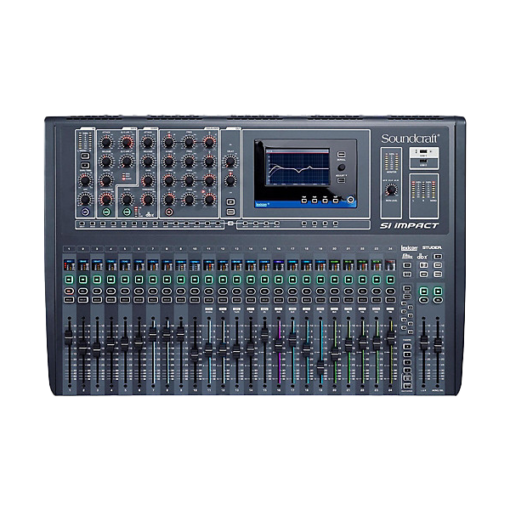
Task: Solo channel 20 using its oval button
Action: pos(334,291)
